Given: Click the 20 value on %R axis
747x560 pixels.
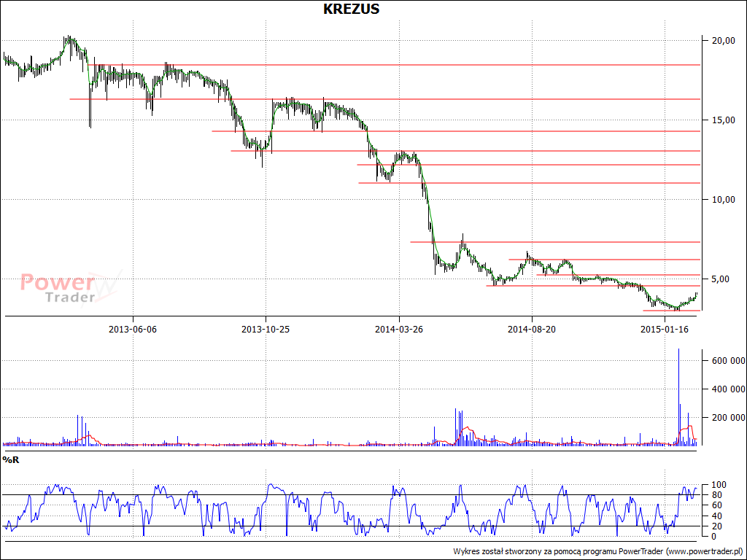Looking at the screenshot, I should tap(716, 526).
